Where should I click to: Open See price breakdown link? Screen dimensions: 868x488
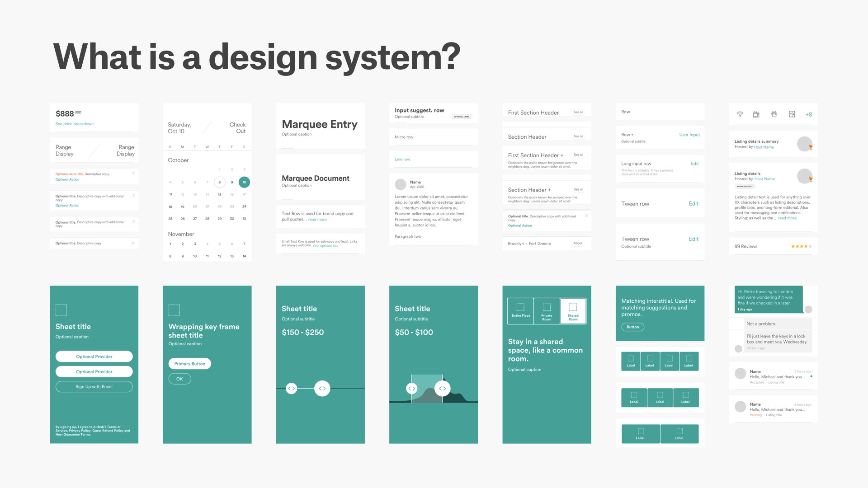tap(75, 124)
